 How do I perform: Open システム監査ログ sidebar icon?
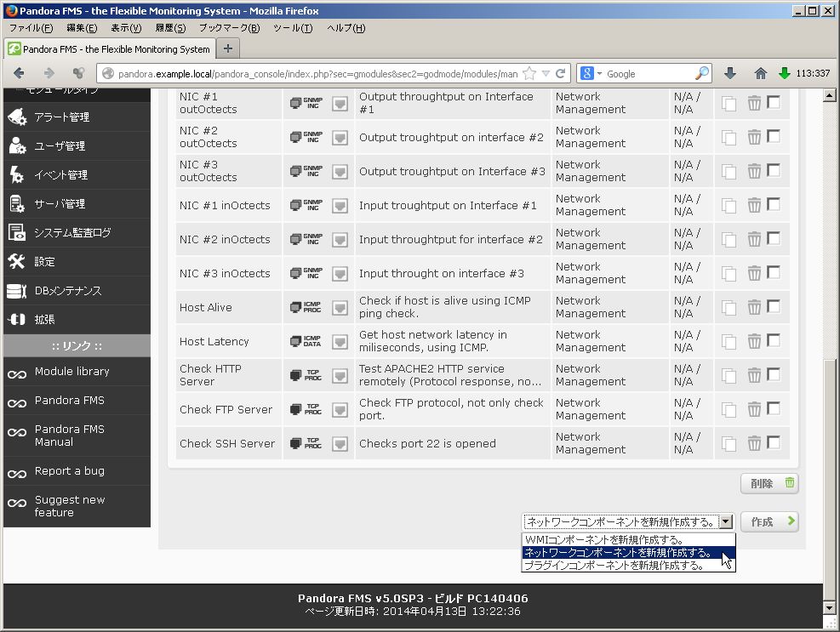[17, 232]
